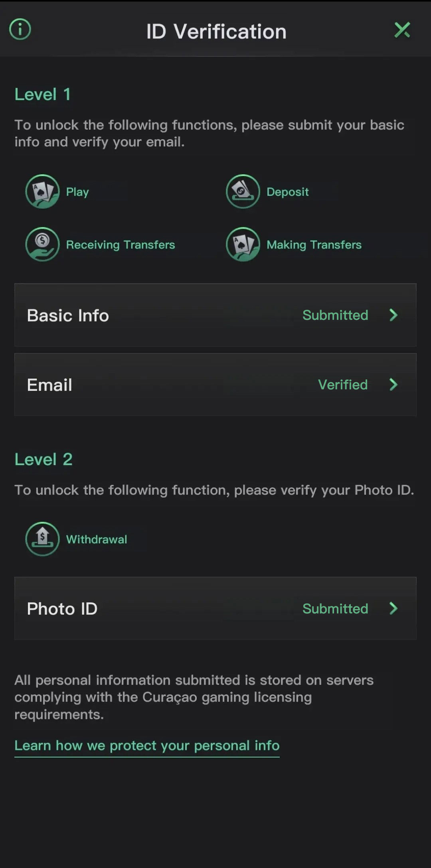This screenshot has width=431, height=868.
Task: Tap the Withdrawal icon under Level 2
Action: [42, 539]
